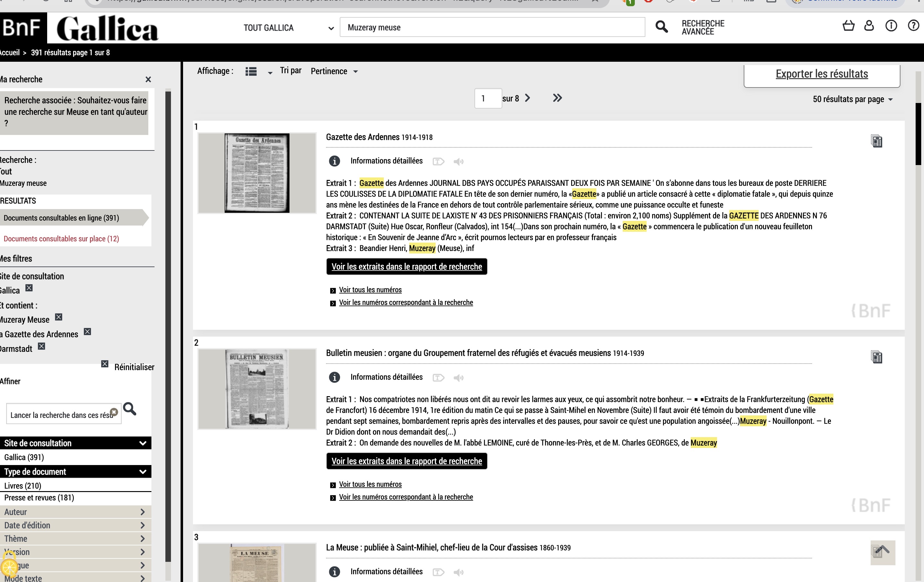Open the basket icon in header
Viewport: 924px width, 582px height.
(848, 26)
